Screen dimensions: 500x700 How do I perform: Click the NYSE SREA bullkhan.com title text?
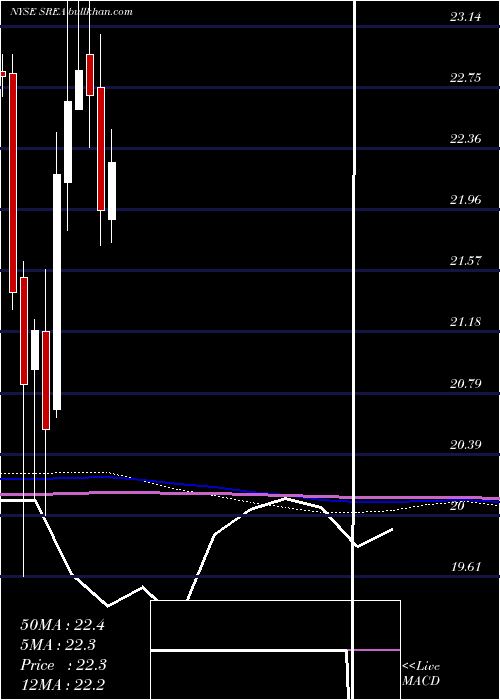pyautogui.click(x=71, y=12)
